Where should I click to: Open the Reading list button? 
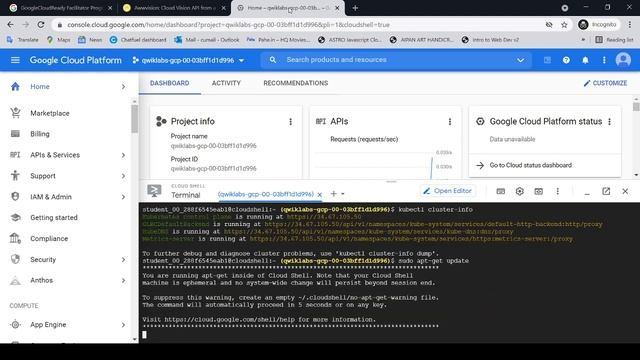point(614,40)
